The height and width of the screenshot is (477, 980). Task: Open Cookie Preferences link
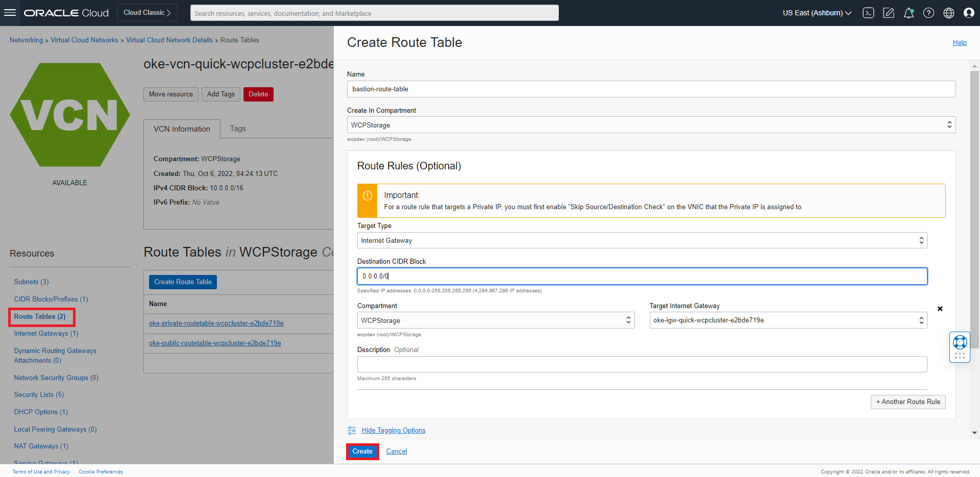click(x=101, y=472)
